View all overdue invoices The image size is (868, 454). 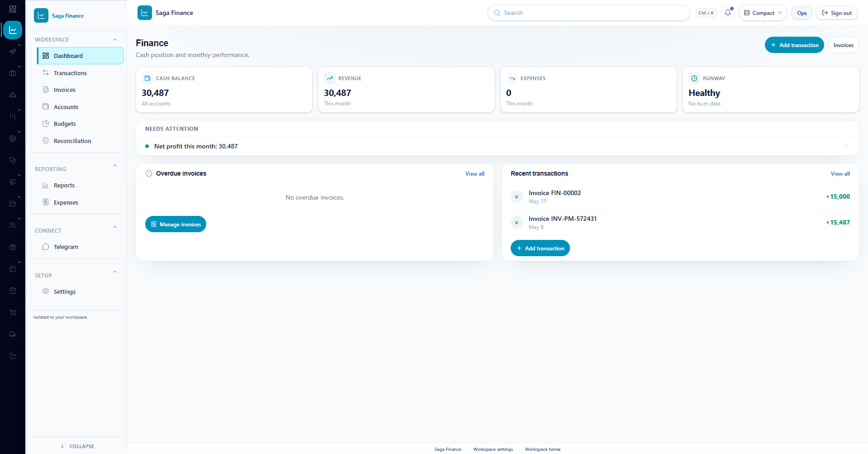coord(474,173)
